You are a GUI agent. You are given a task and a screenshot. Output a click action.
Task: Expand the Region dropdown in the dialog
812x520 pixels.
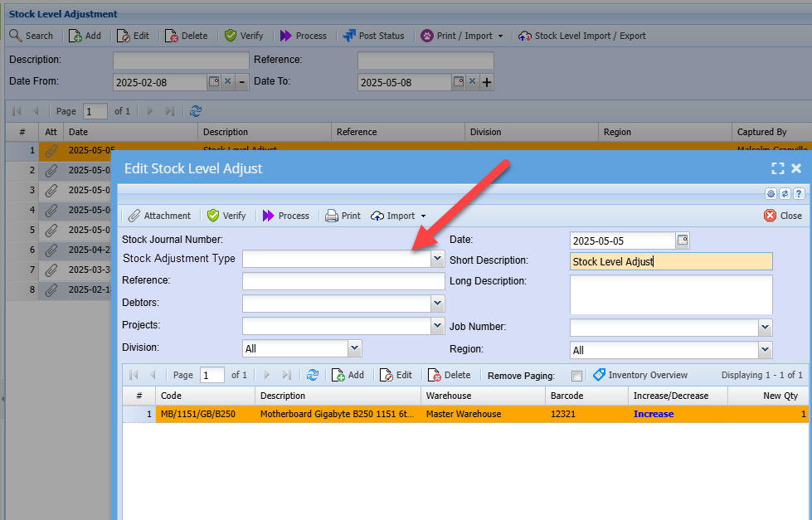tap(765, 350)
